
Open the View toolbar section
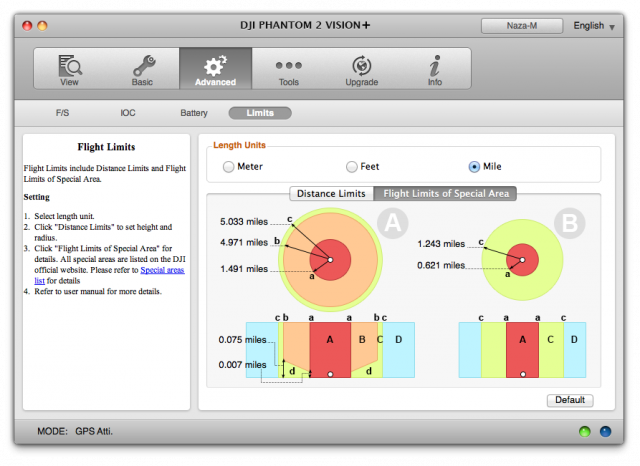pos(70,69)
